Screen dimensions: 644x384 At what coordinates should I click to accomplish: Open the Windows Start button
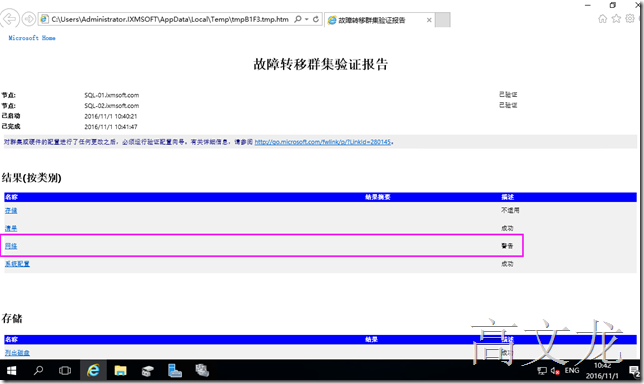[x=12, y=371]
